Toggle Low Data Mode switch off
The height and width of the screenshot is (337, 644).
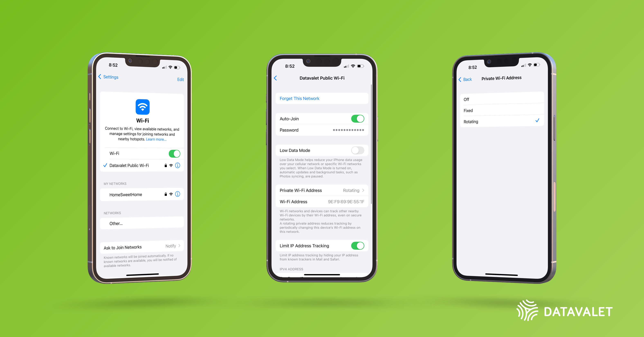[360, 149]
